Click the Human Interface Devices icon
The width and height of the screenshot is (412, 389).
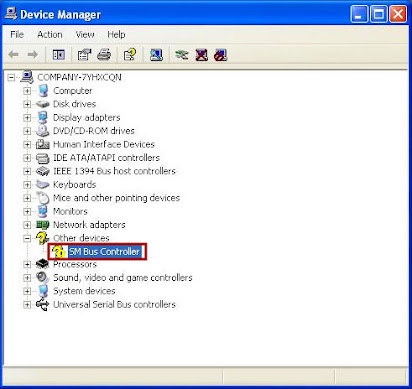pos(43,144)
